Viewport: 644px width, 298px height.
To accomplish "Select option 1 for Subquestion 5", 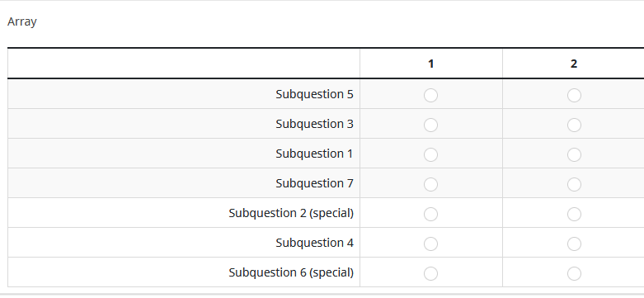I will point(430,96).
